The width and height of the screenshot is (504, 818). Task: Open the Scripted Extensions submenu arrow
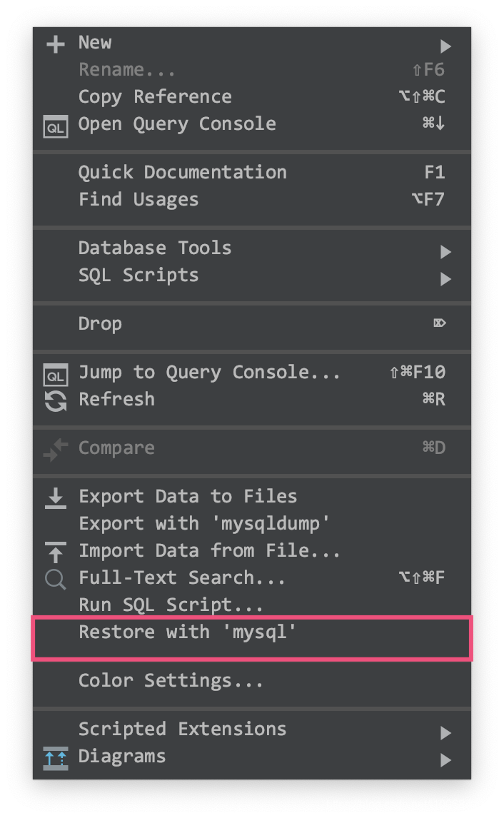(x=445, y=732)
